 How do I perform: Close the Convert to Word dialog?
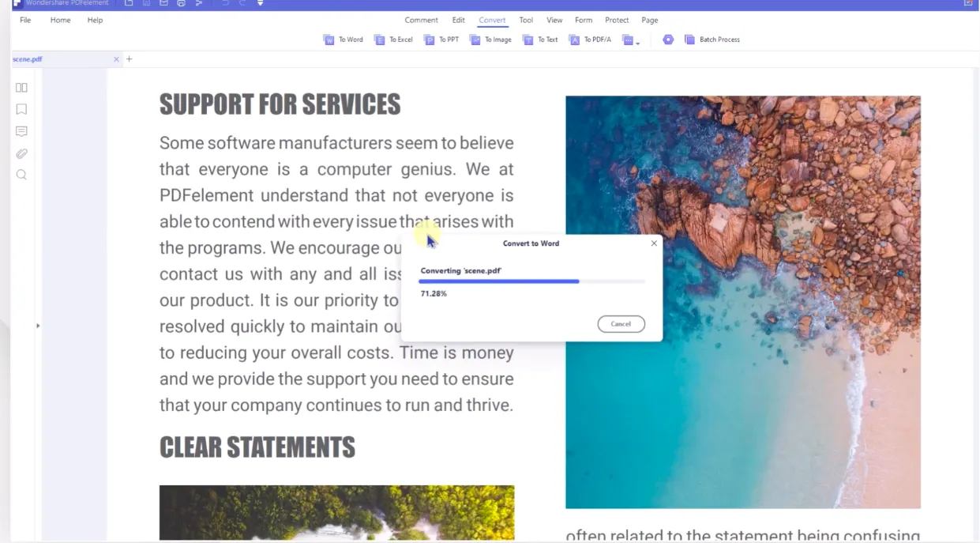(x=654, y=243)
